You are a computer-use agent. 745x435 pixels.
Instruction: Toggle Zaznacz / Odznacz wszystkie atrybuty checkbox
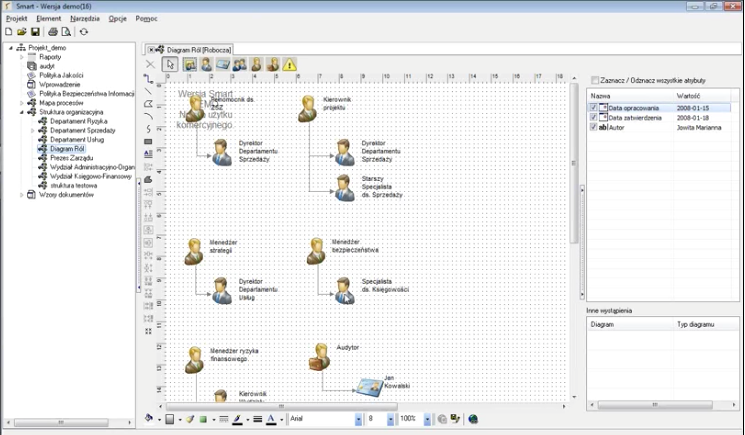tap(595, 80)
